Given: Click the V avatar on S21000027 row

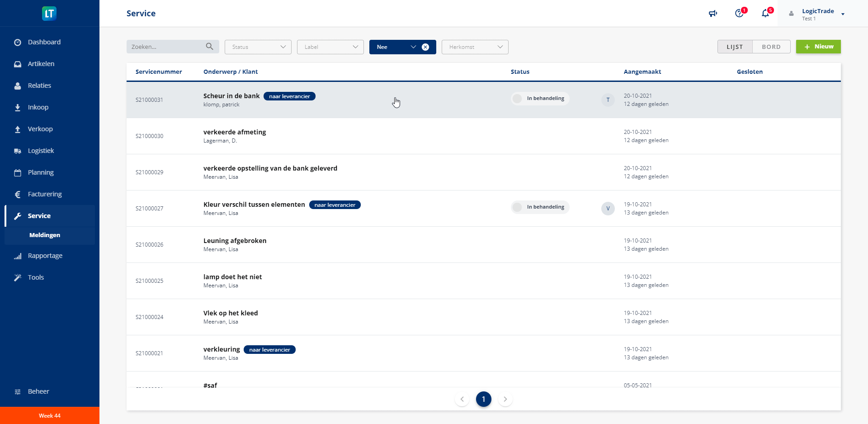Looking at the screenshot, I should point(608,209).
